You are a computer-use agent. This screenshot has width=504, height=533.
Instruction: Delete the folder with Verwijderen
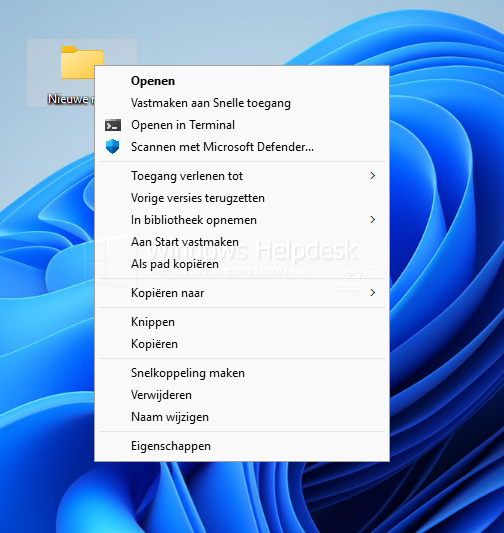tap(242, 395)
